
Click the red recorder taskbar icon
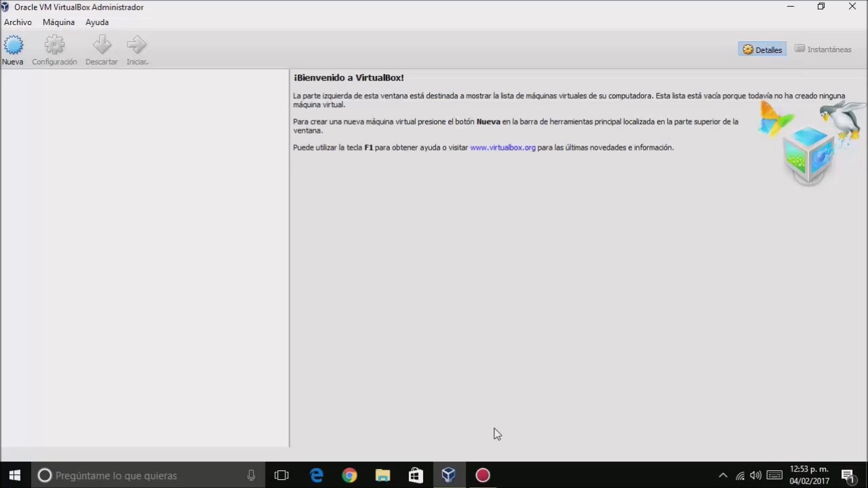point(482,475)
